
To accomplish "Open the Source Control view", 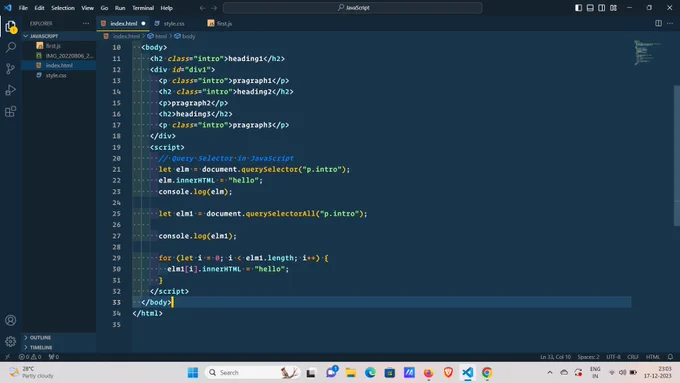I will click(10, 69).
